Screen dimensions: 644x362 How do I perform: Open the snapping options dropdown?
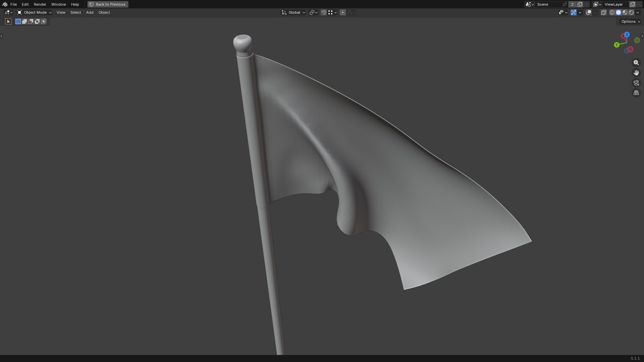pos(332,12)
